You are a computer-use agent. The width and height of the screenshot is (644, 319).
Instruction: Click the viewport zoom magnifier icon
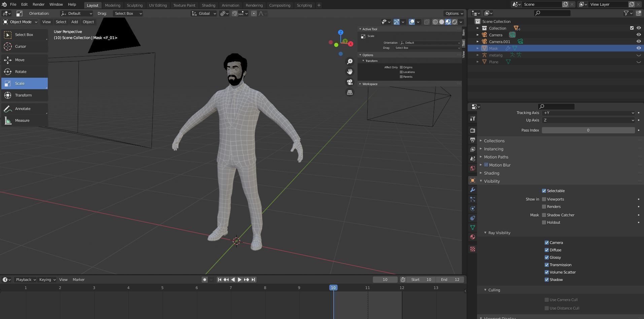350,62
